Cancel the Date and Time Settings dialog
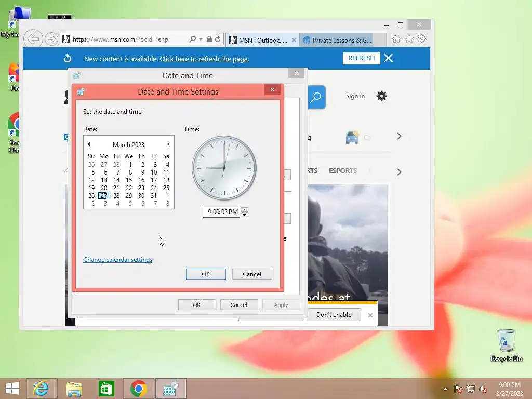 coord(252,274)
